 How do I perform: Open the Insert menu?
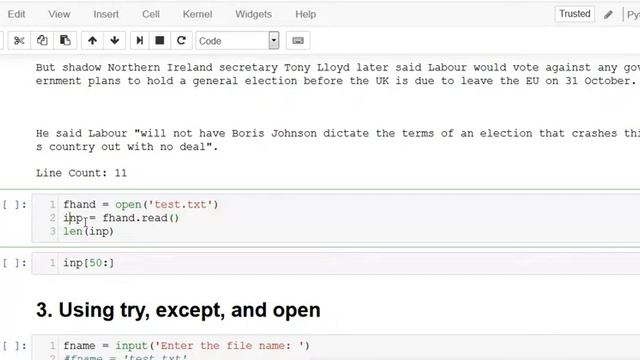(106, 14)
